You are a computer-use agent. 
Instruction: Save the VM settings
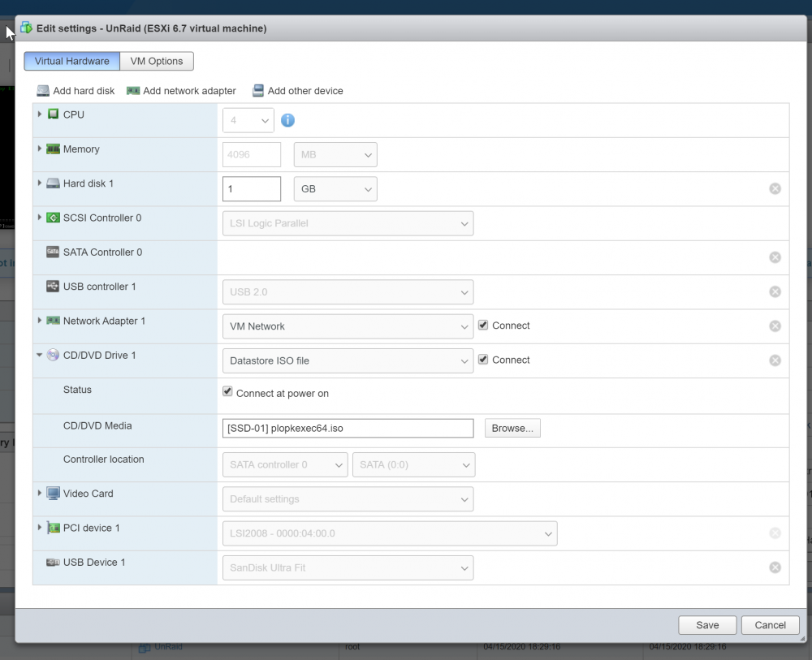click(x=707, y=625)
